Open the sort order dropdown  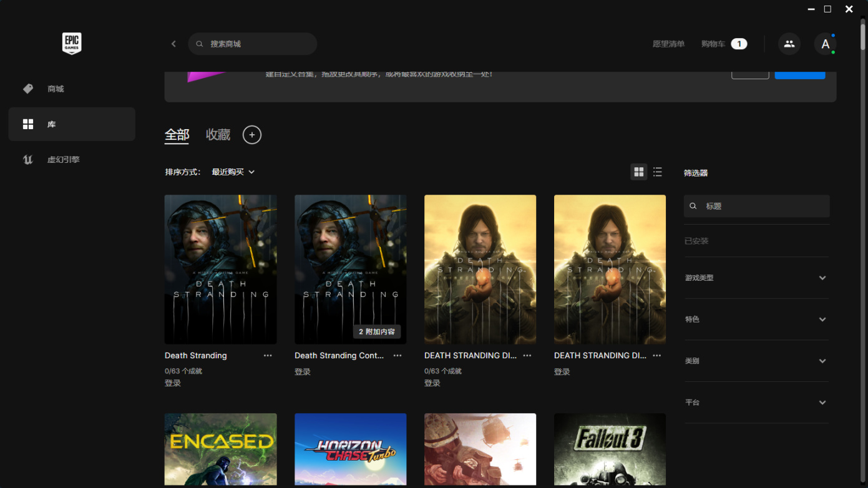pyautogui.click(x=233, y=172)
